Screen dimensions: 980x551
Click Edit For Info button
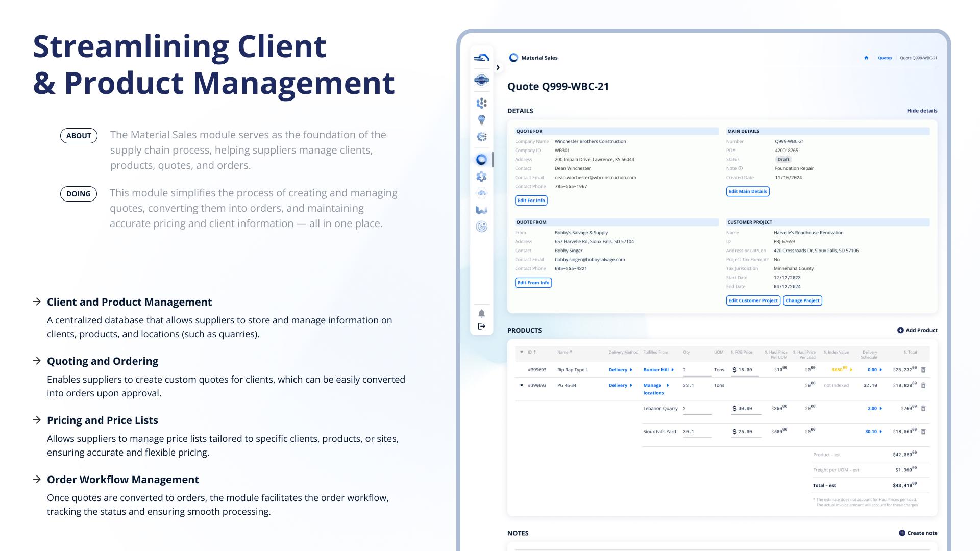531,201
